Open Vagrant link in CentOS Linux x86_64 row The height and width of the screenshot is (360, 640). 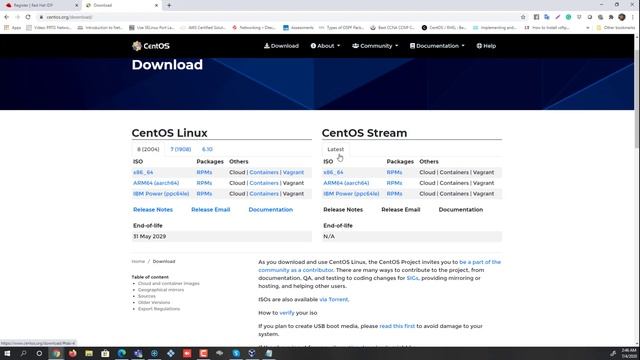tap(293, 172)
